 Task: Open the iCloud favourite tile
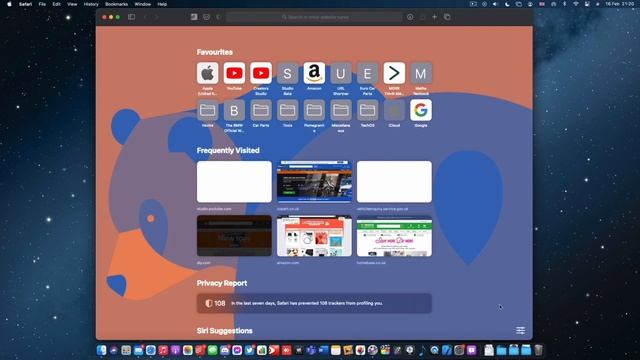394,110
